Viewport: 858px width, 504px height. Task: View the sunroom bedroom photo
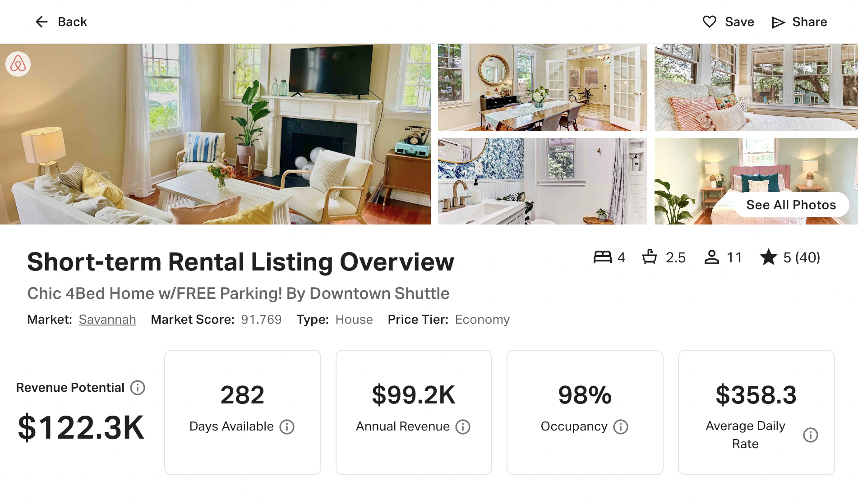(756, 87)
